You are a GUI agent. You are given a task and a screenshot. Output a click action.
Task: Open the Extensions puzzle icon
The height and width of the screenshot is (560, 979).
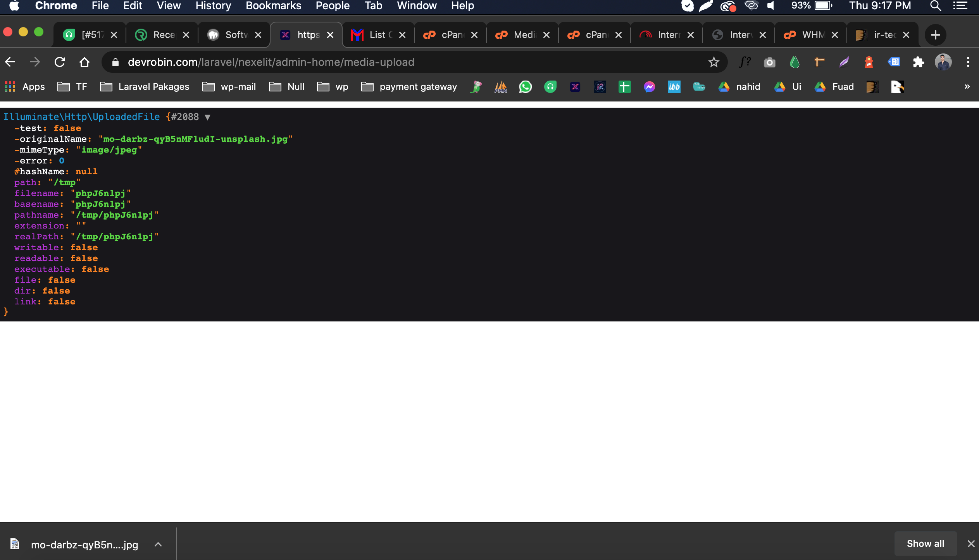click(x=918, y=62)
